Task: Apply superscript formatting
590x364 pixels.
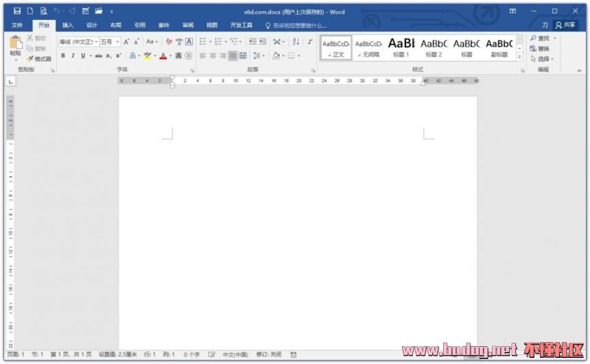Action: pos(118,56)
